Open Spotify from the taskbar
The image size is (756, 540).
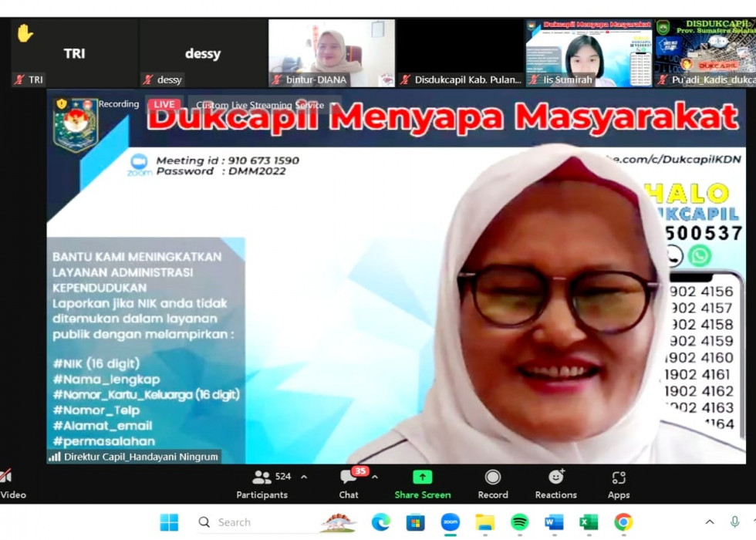point(519,522)
